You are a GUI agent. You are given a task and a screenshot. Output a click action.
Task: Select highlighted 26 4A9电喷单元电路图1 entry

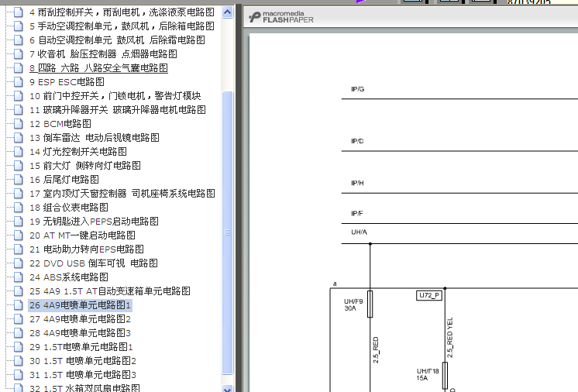tap(80, 305)
